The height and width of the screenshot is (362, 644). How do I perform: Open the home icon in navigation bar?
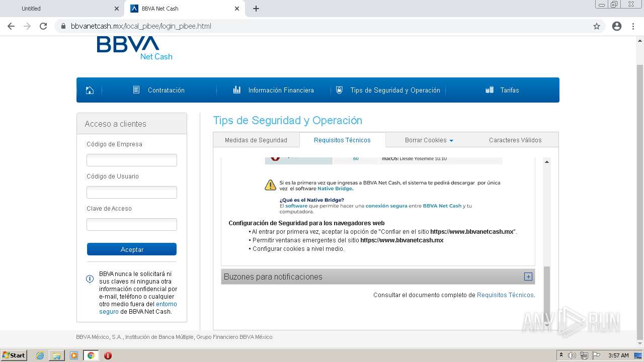pos(90,90)
